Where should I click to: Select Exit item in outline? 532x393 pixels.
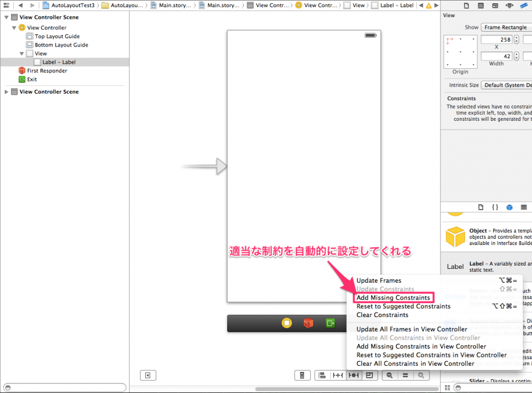pos(28,79)
